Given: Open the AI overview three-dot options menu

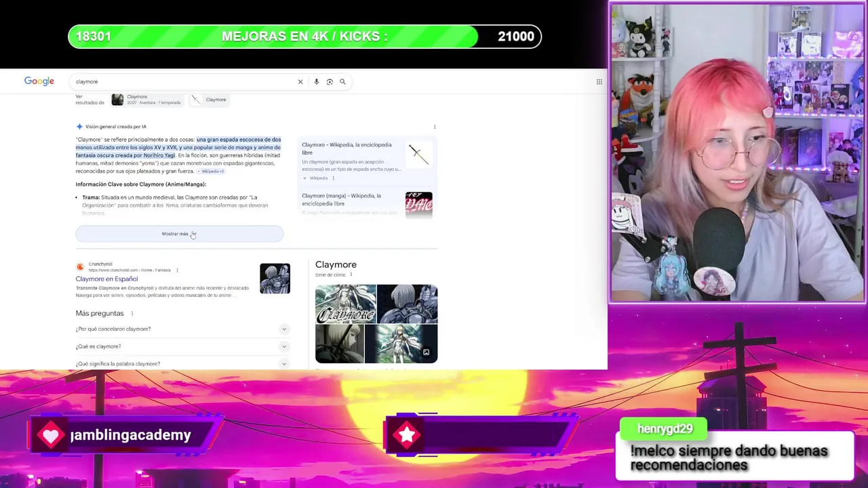Looking at the screenshot, I should [x=435, y=127].
